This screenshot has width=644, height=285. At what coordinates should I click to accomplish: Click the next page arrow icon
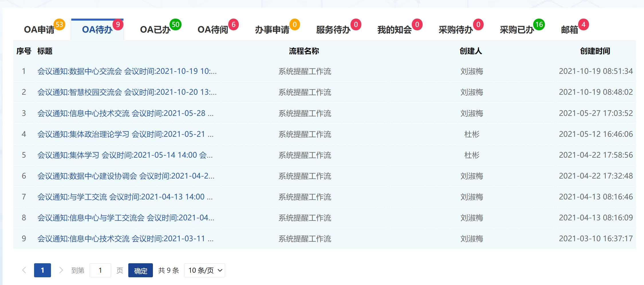click(x=61, y=270)
